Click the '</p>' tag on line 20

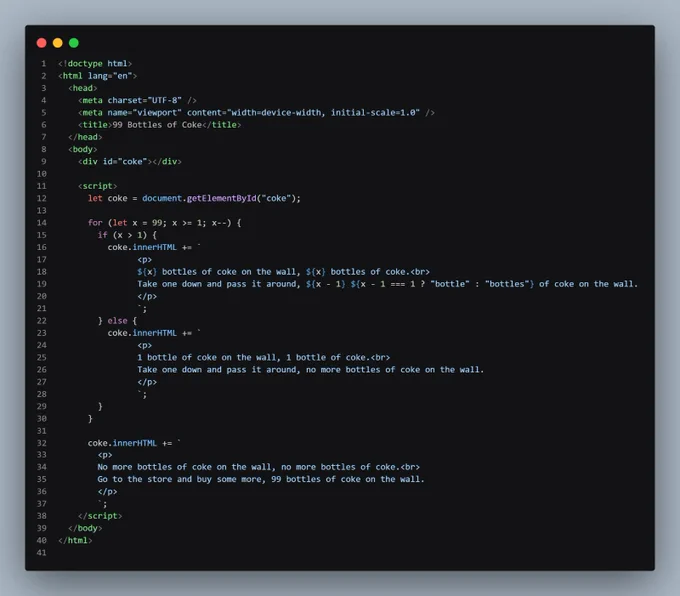(x=147, y=296)
